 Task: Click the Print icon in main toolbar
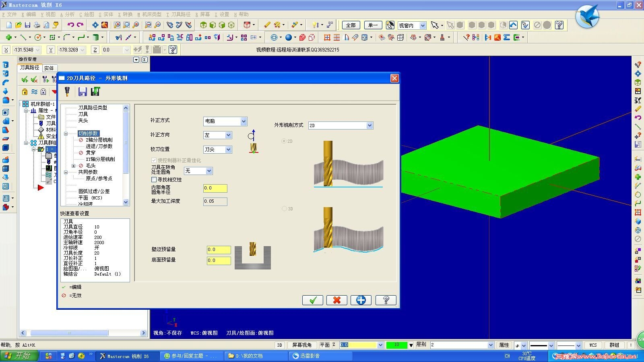[37, 25]
